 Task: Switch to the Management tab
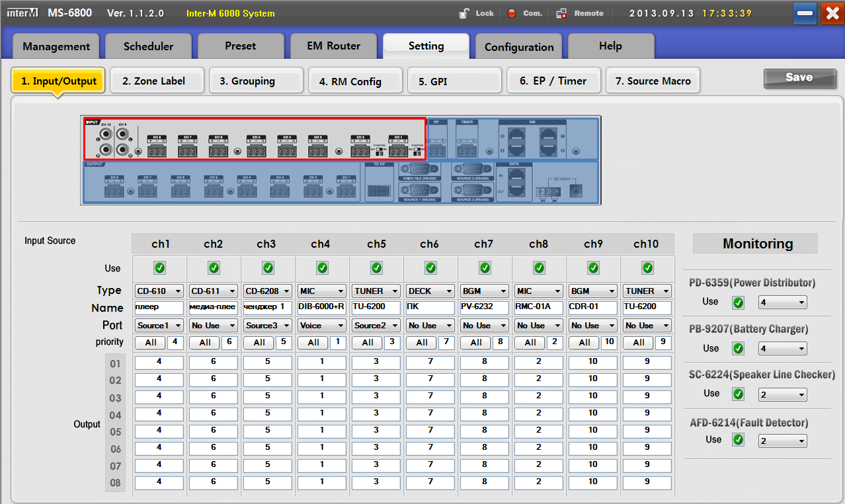[x=56, y=47]
